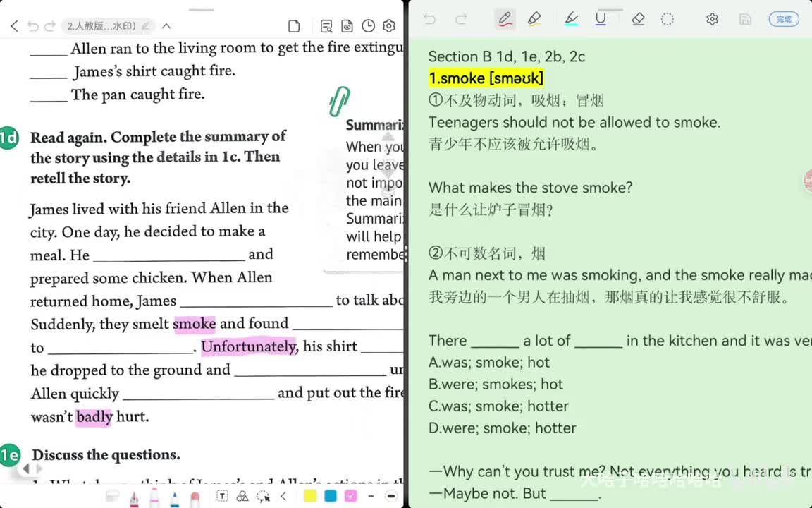This screenshot has height=508, width=812.
Task: Redo action in the left document pane
Action: [x=50, y=26]
